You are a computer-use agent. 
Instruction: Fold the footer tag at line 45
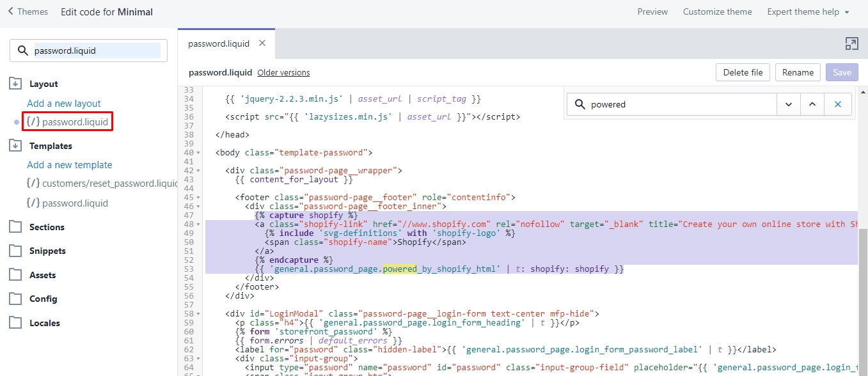coord(199,198)
